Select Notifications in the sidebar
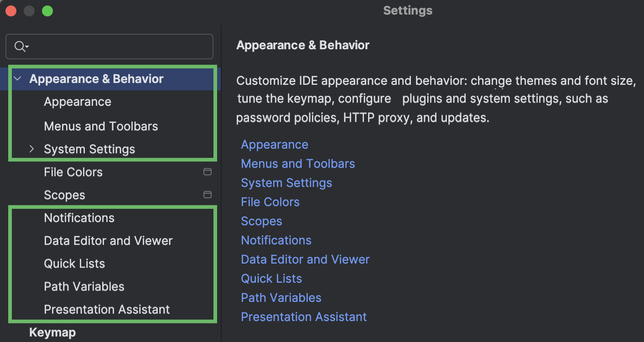 [x=79, y=218]
